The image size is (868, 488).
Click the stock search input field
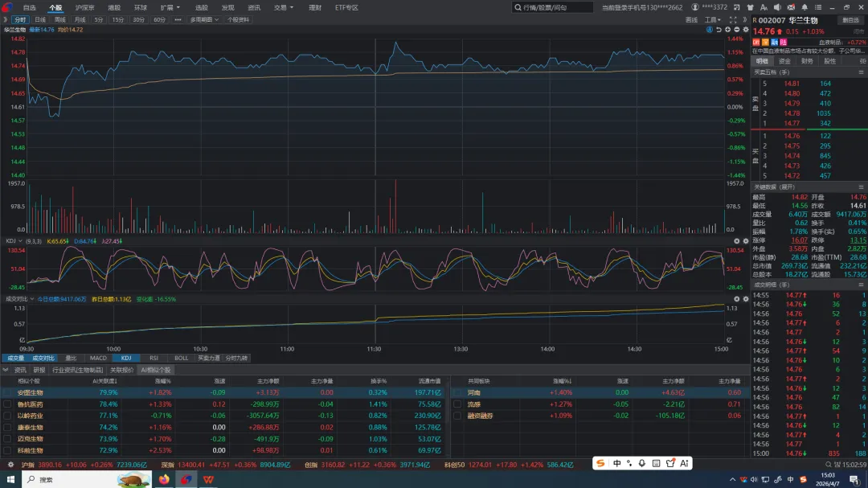[552, 8]
